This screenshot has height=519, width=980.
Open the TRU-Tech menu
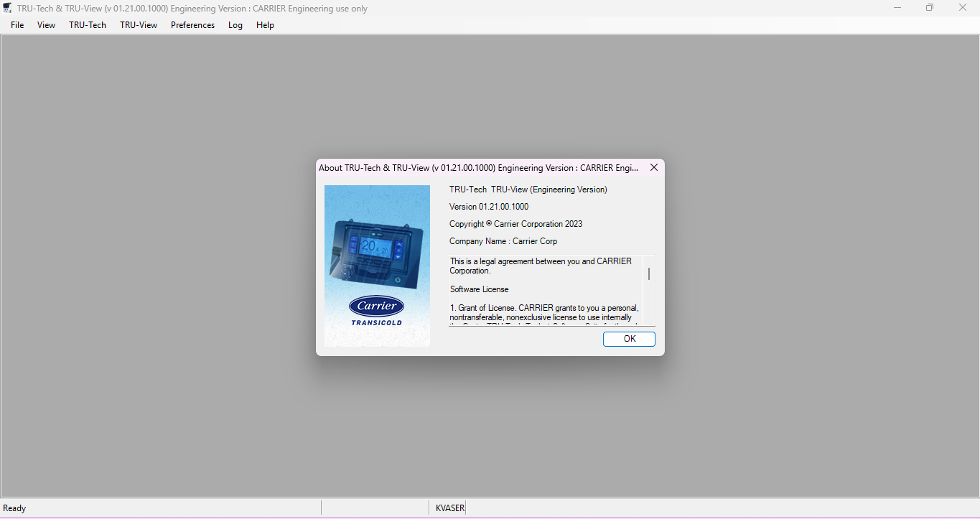pyautogui.click(x=88, y=24)
